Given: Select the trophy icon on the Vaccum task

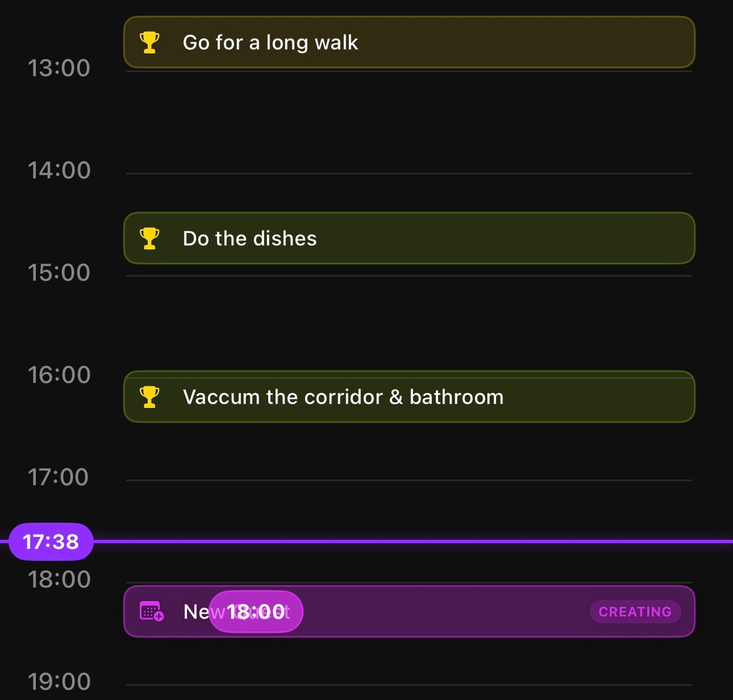Looking at the screenshot, I should [x=150, y=397].
